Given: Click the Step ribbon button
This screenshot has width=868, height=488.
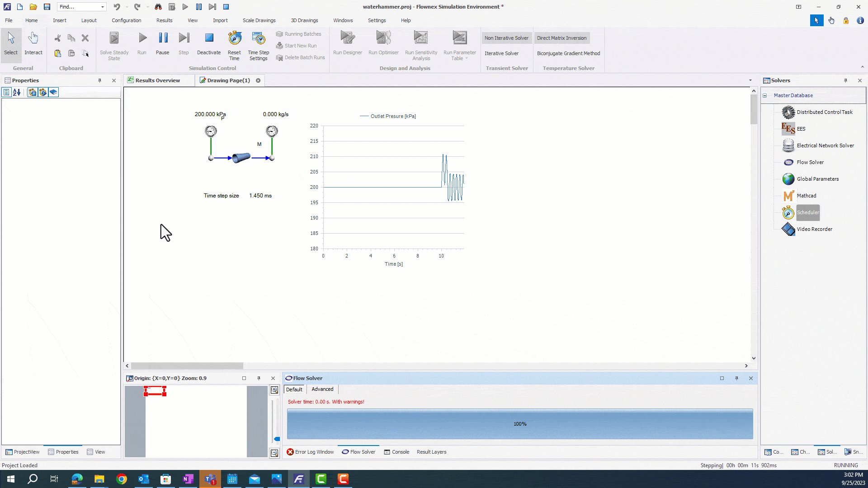Looking at the screenshot, I should tap(184, 44).
